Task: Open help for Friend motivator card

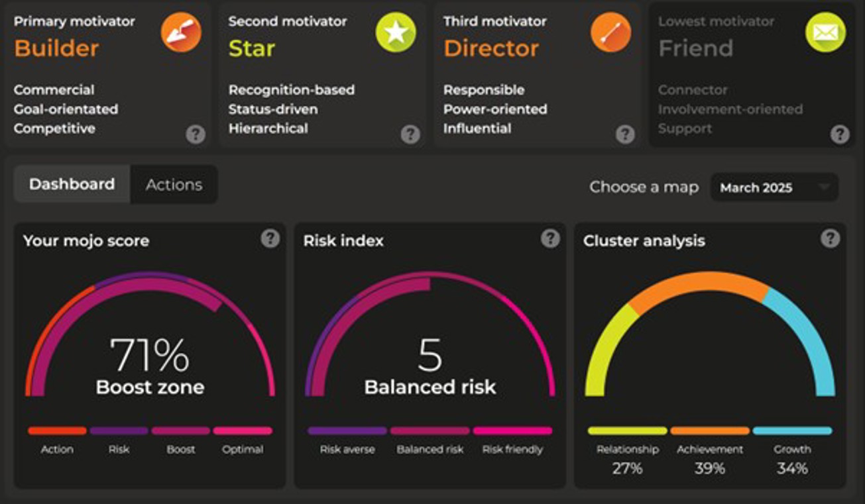Action: [x=840, y=134]
